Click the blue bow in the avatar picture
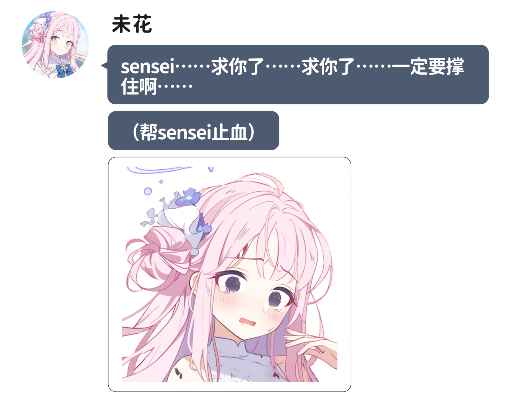 coord(64,69)
